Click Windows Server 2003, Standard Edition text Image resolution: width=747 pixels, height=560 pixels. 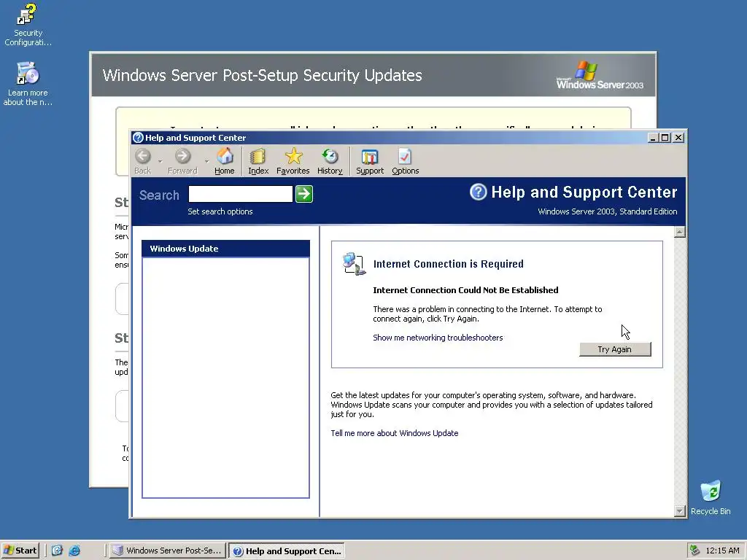coord(608,211)
